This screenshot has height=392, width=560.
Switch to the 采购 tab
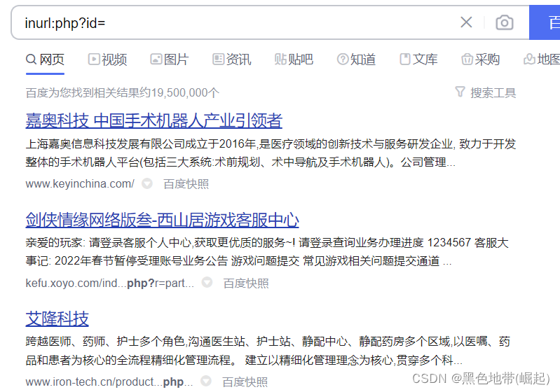[480, 59]
